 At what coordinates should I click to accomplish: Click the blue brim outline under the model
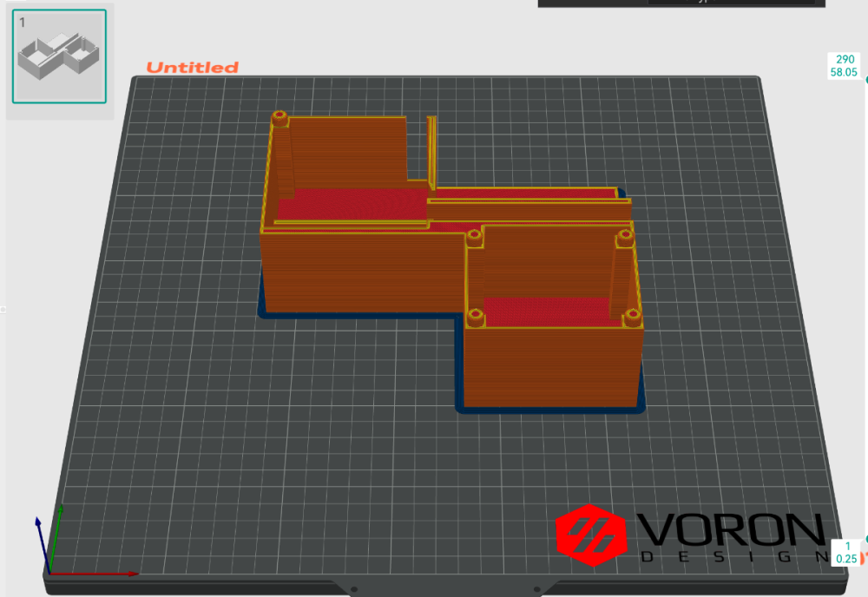pyautogui.click(x=549, y=410)
